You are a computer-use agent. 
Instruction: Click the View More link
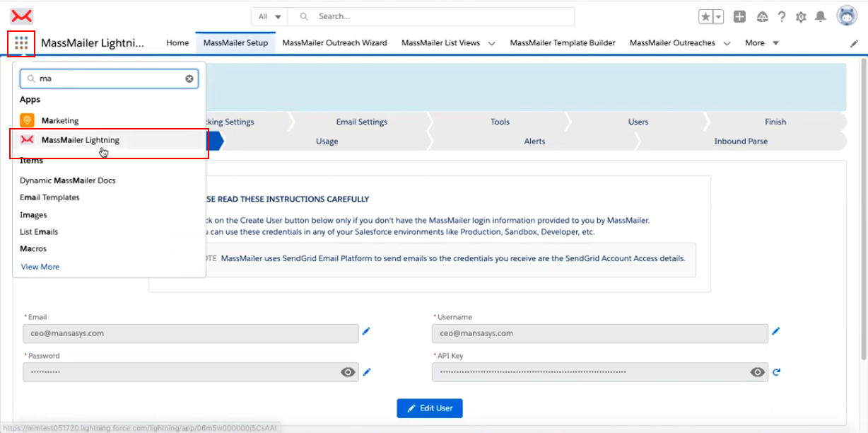point(40,267)
